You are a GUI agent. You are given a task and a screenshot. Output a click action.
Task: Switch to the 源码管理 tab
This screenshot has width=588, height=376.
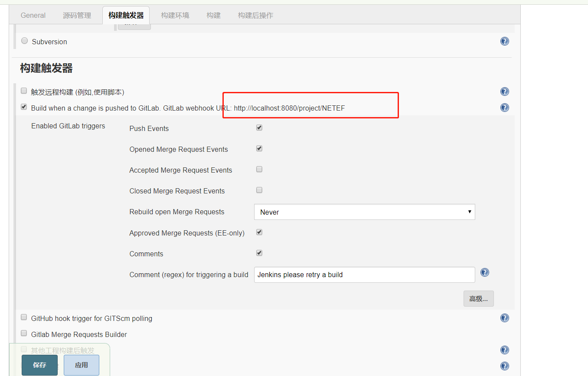click(x=77, y=15)
